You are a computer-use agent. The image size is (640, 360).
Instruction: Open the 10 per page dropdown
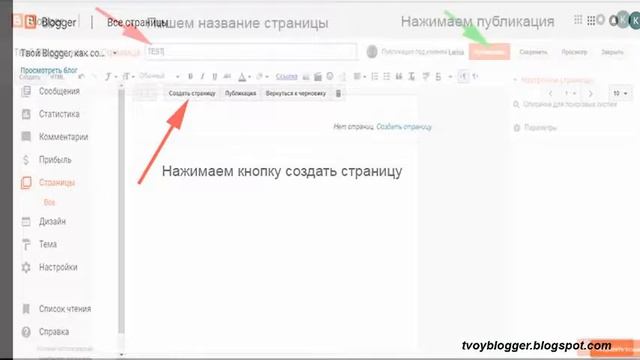coord(620,93)
